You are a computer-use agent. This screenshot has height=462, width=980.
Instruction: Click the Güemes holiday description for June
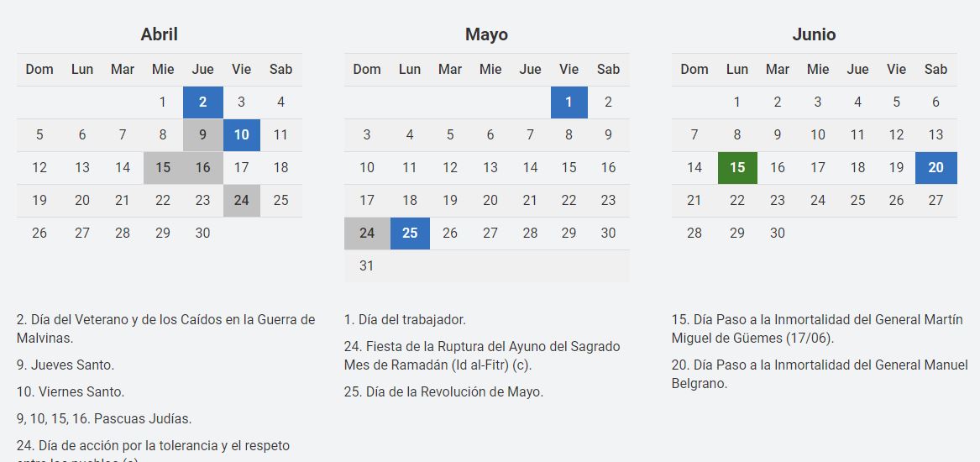point(816,328)
